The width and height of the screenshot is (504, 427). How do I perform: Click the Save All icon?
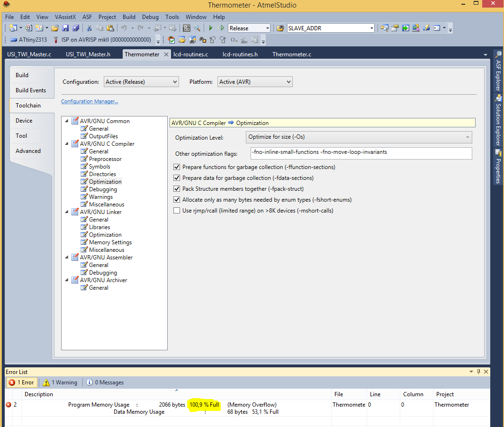[76, 28]
